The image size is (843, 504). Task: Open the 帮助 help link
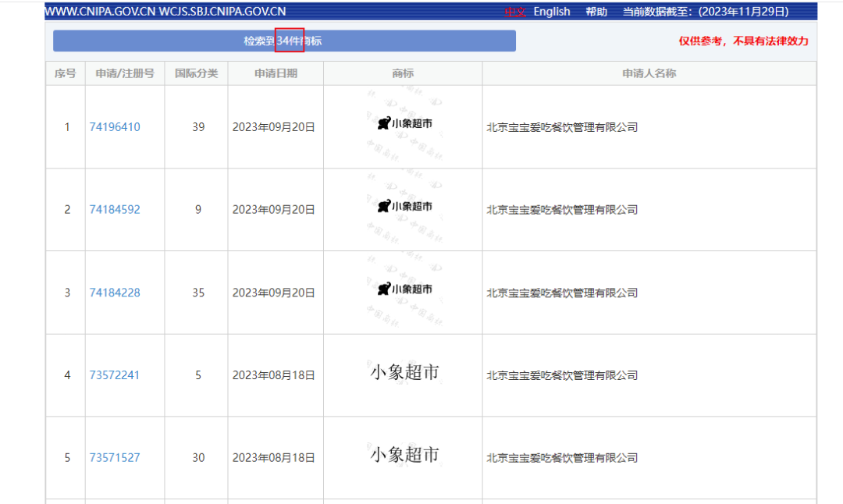596,11
